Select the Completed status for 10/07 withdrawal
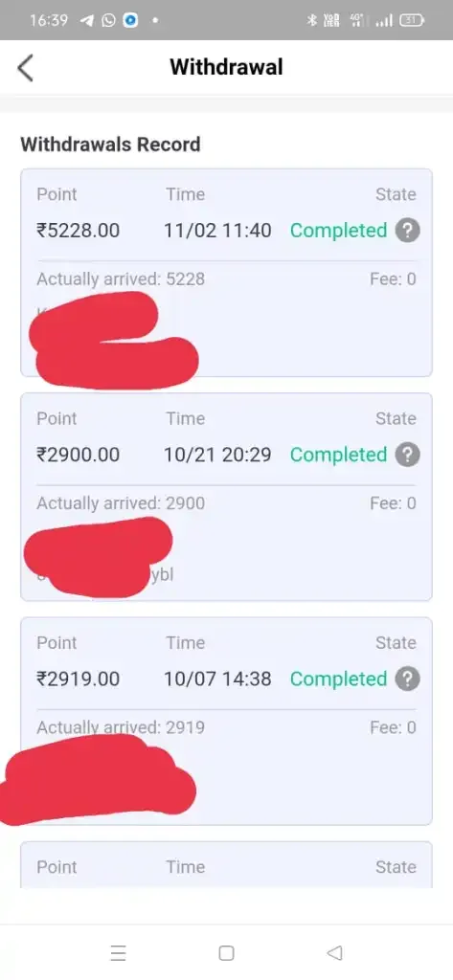453x980 pixels. tap(338, 679)
